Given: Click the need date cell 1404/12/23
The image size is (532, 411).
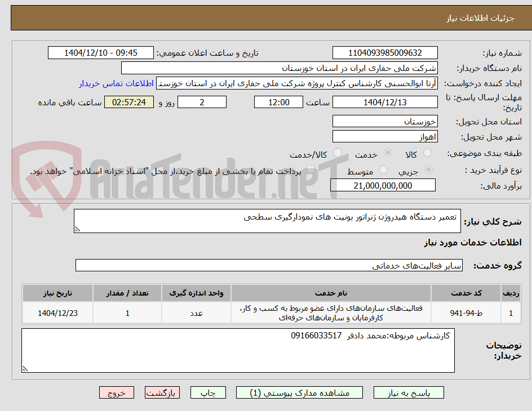Looking at the screenshot, I should pyautogui.click(x=57, y=313).
